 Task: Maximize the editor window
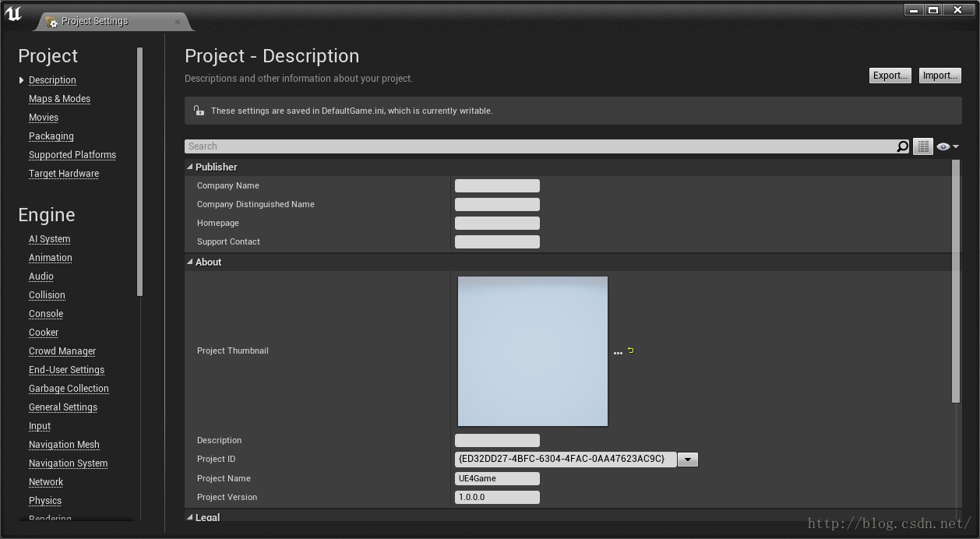tap(933, 9)
